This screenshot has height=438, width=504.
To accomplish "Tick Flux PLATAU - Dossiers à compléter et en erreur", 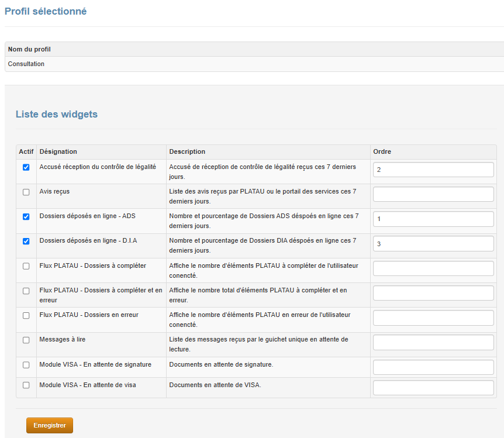I will (x=26, y=291).
